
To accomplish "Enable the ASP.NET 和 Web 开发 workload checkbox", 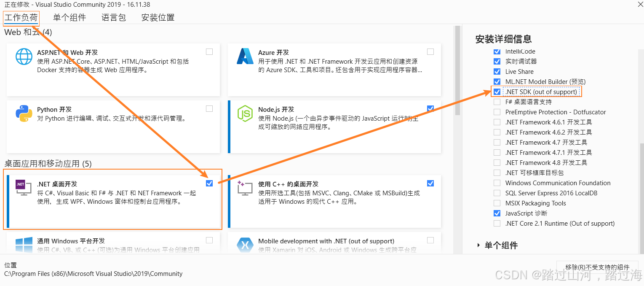I will 209,51.
